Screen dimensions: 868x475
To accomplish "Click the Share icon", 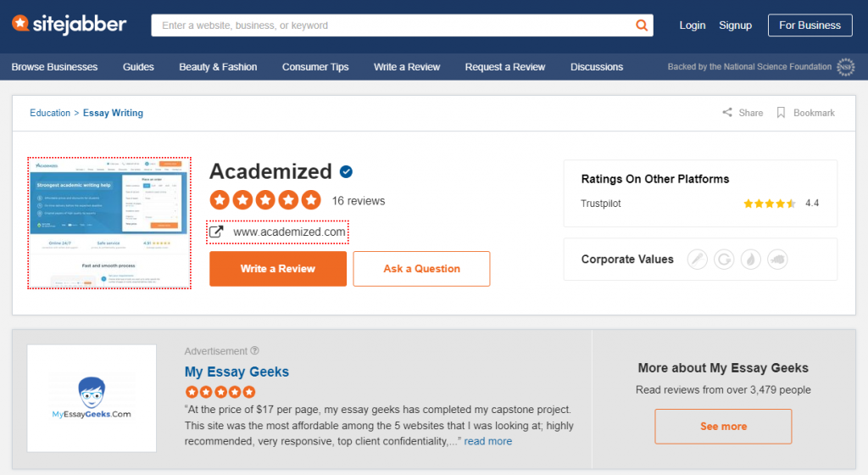I will point(726,112).
